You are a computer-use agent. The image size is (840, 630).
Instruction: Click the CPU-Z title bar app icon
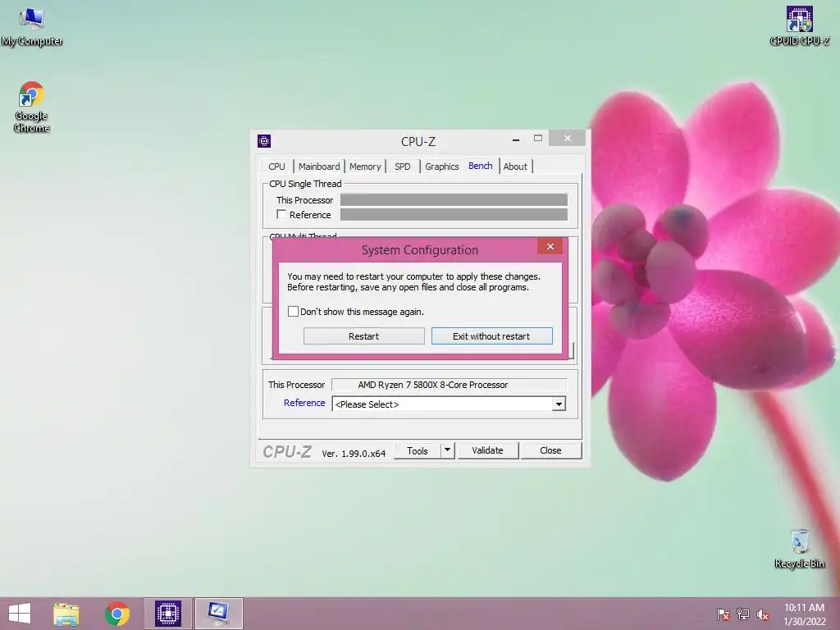pos(264,141)
